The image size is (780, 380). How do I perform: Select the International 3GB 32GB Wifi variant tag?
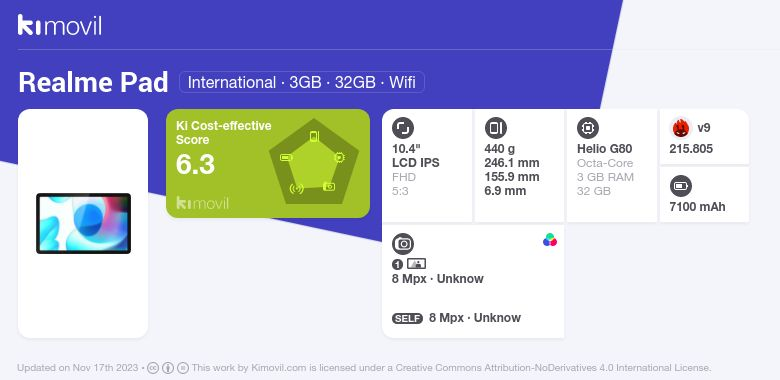point(301,82)
